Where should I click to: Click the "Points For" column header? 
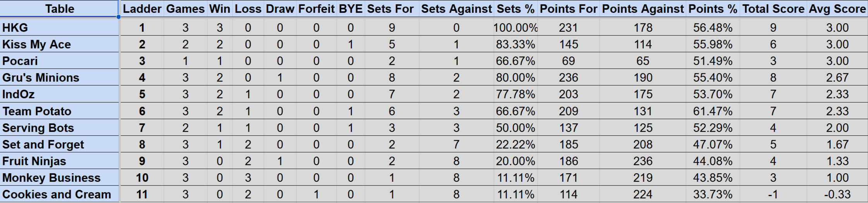point(568,9)
